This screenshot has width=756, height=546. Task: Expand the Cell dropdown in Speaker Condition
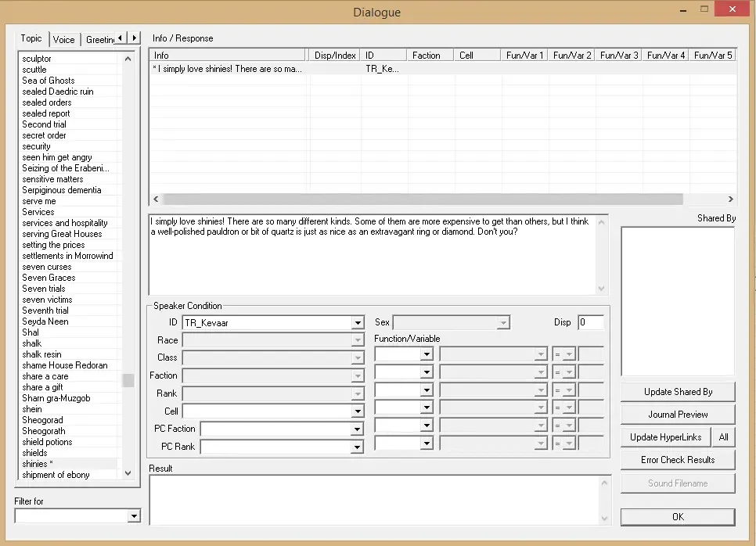coord(358,411)
